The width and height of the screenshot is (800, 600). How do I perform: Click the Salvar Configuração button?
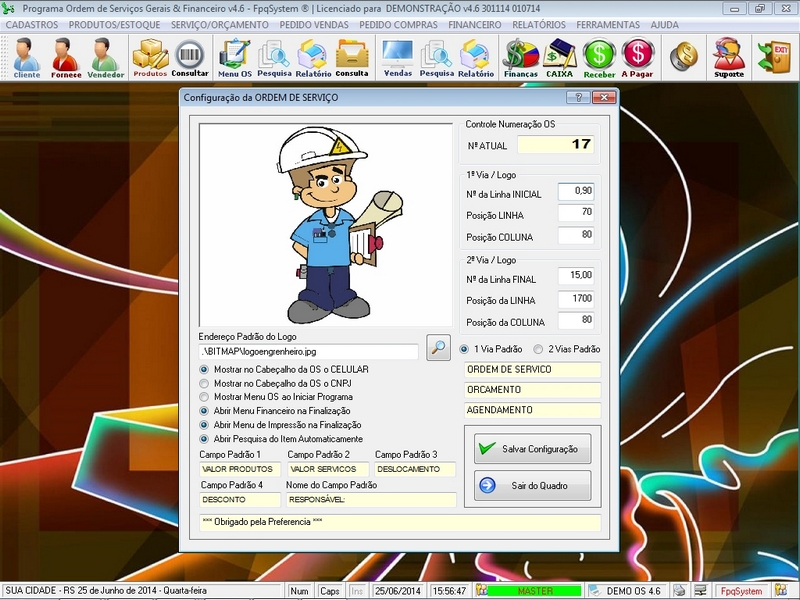click(530, 449)
